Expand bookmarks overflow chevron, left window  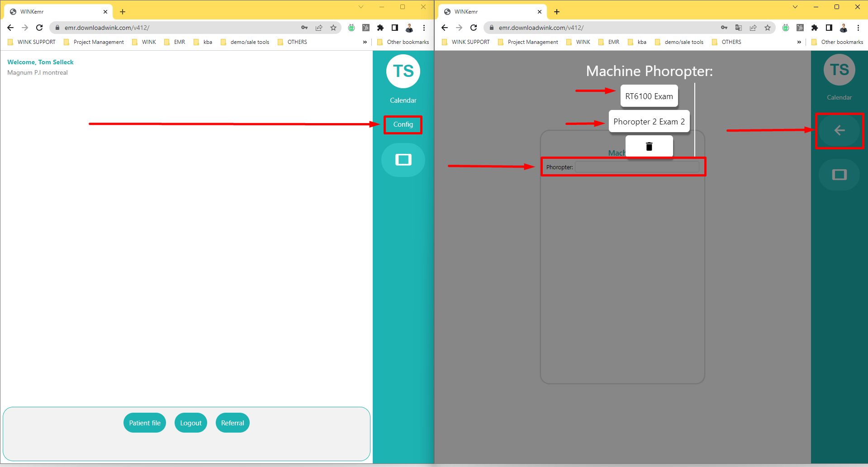[x=365, y=42]
